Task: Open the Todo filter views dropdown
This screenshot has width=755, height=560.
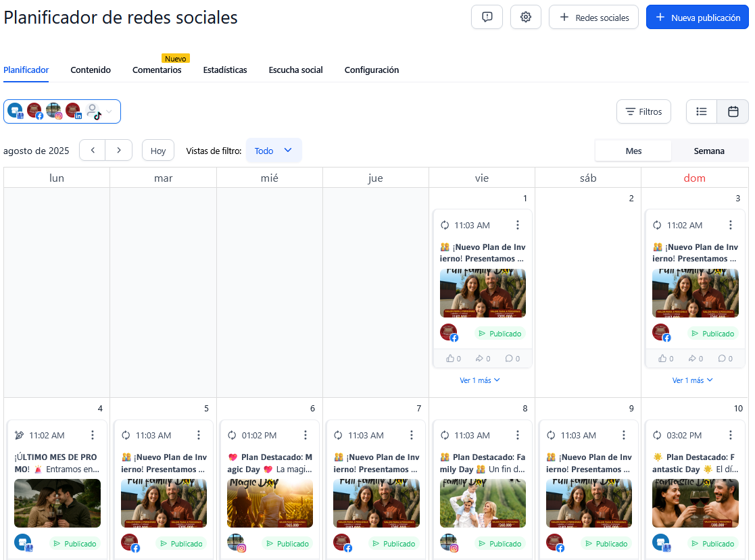Action: (x=274, y=151)
